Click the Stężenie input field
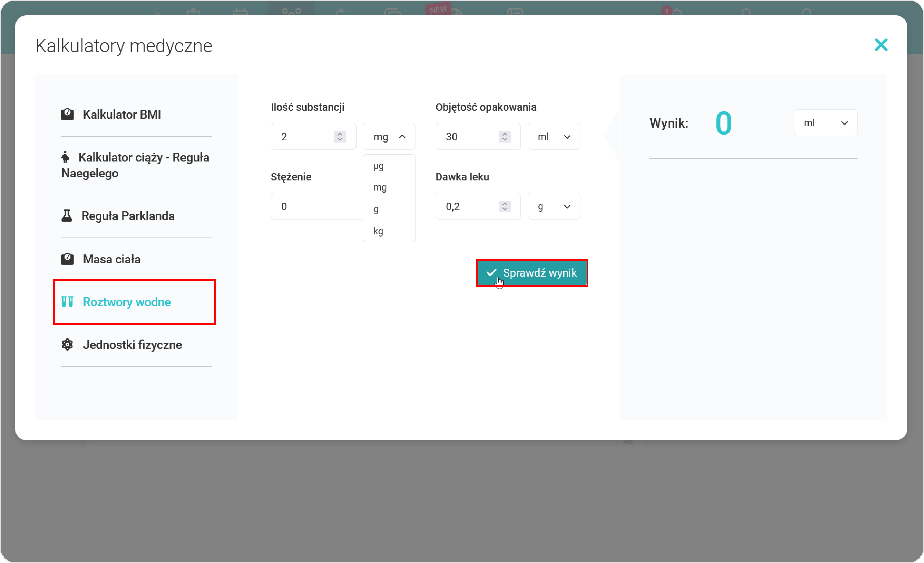 coord(317,206)
